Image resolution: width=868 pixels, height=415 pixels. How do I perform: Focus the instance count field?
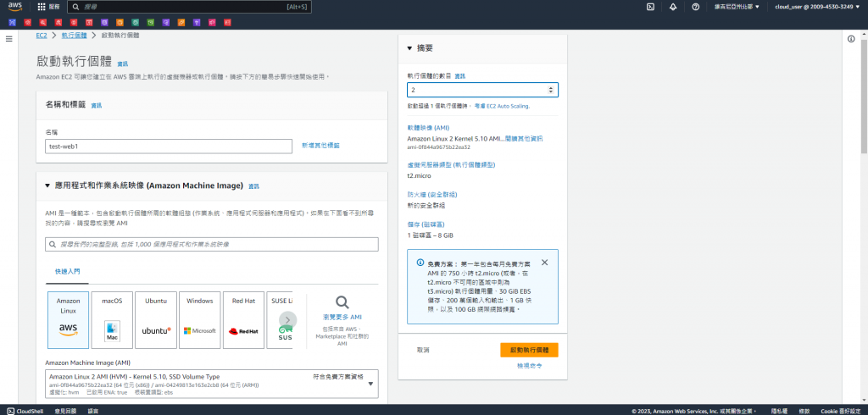(482, 90)
